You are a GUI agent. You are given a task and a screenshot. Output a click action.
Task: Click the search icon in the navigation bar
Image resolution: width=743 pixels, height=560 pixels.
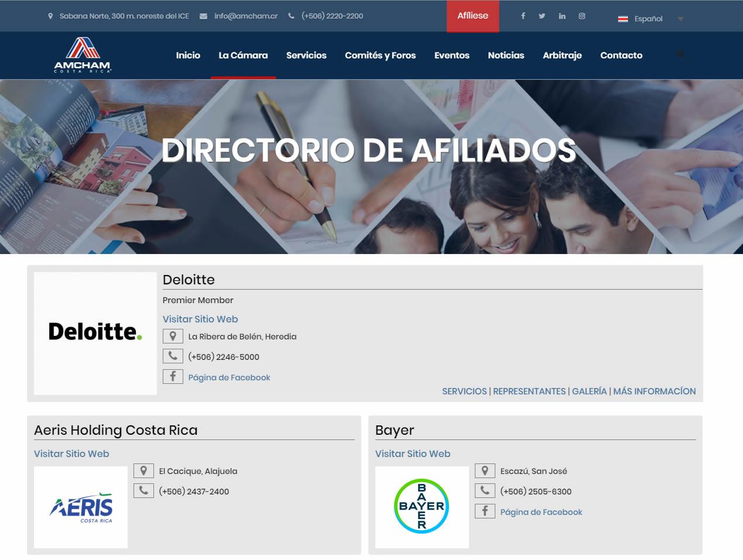pyautogui.click(x=680, y=53)
